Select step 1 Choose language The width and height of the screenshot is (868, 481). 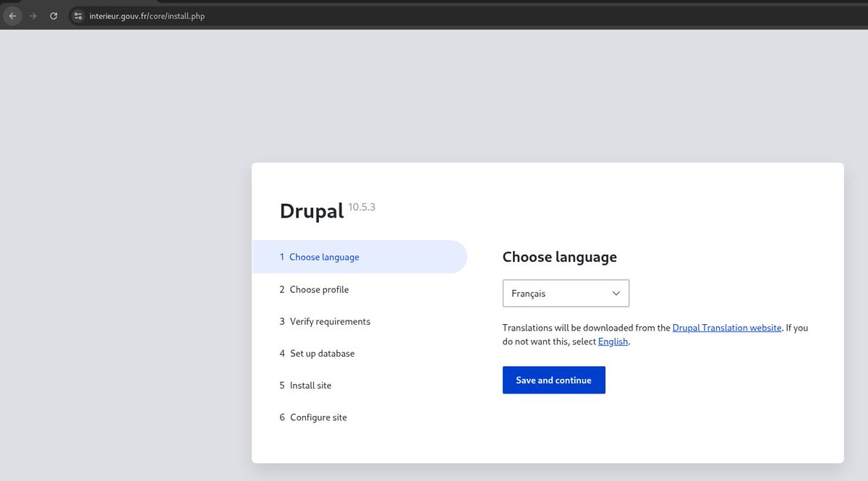click(x=359, y=257)
